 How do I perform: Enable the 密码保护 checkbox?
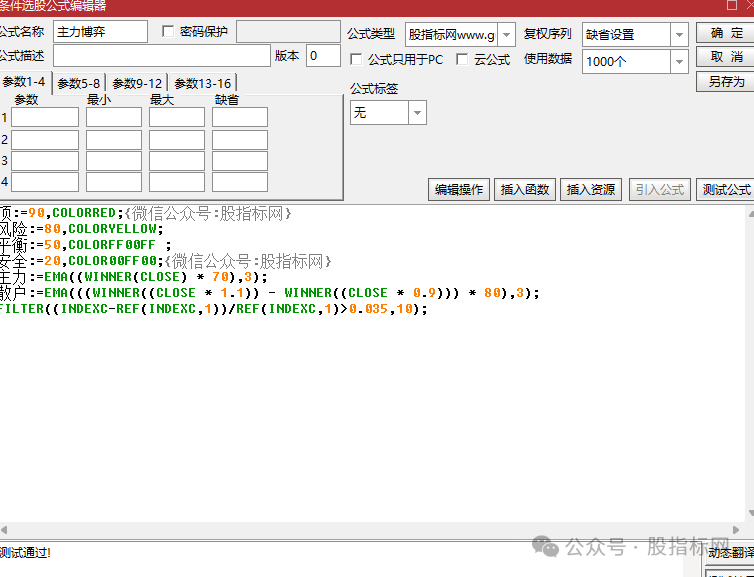[168, 32]
